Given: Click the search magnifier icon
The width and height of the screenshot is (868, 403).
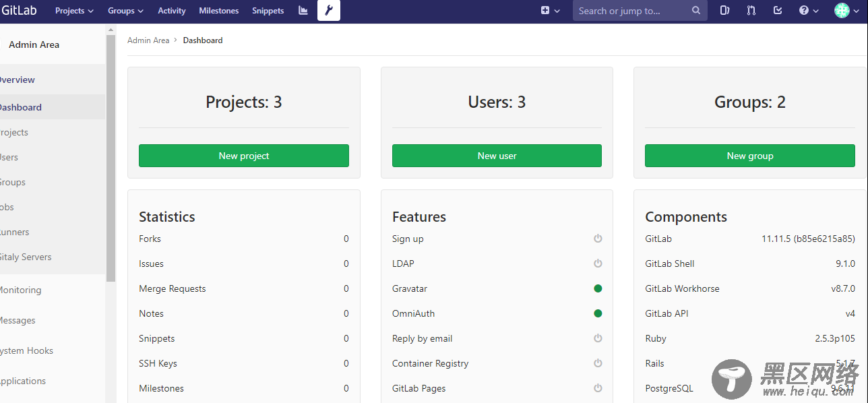Looking at the screenshot, I should tap(696, 11).
